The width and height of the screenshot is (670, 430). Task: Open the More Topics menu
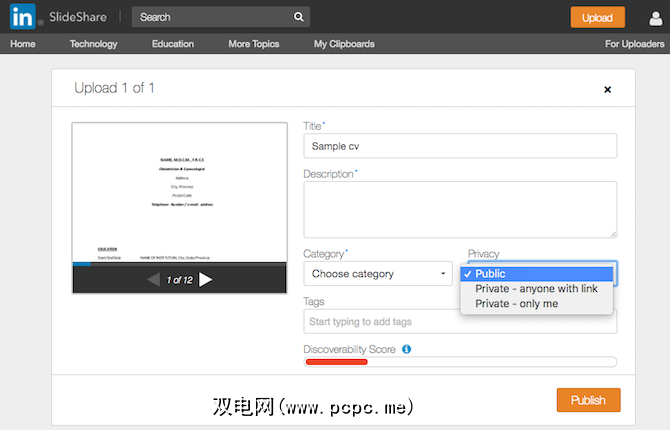click(x=254, y=44)
